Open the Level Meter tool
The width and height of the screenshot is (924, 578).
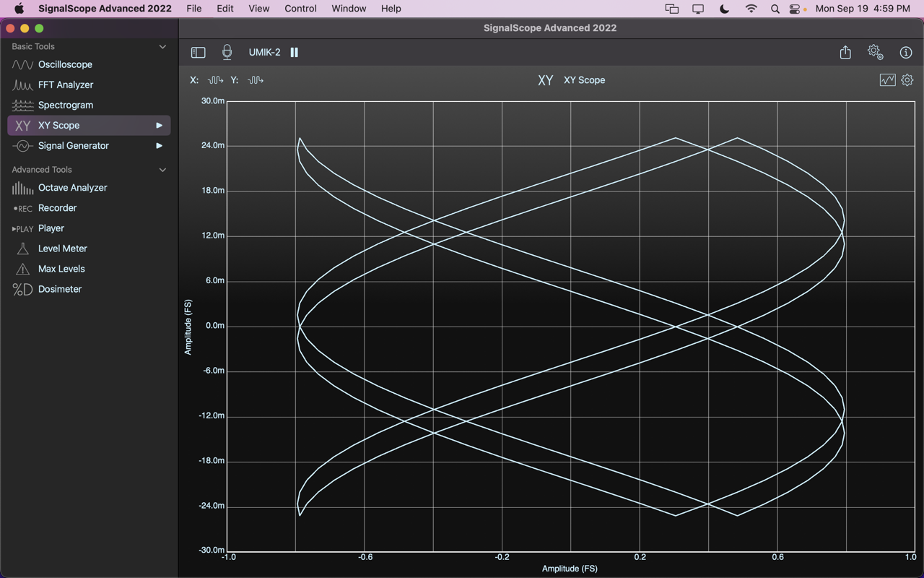coord(89,248)
